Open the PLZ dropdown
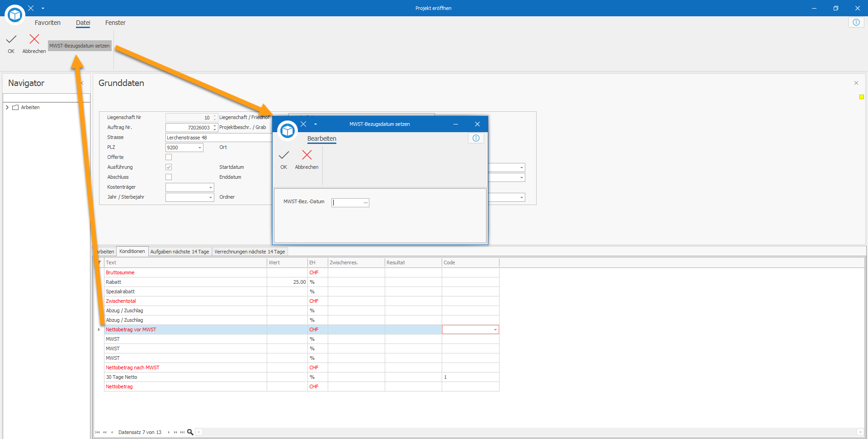Viewport: 868px width, 439px height. (x=200, y=148)
